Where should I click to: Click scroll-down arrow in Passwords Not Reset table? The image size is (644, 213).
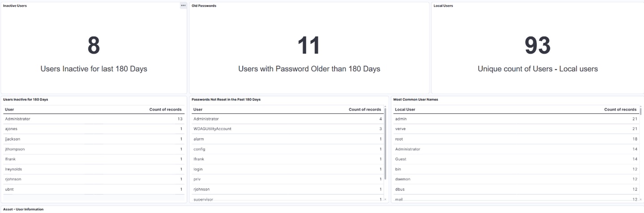[x=385, y=200]
